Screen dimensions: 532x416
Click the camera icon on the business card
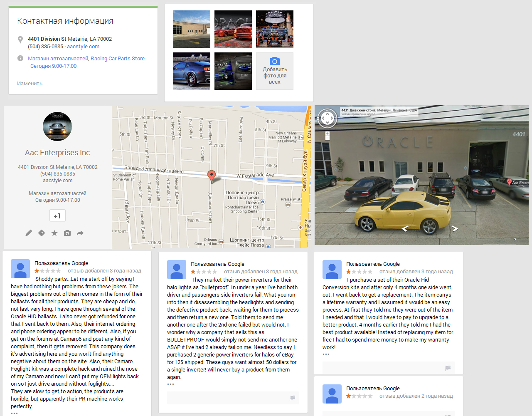67,233
